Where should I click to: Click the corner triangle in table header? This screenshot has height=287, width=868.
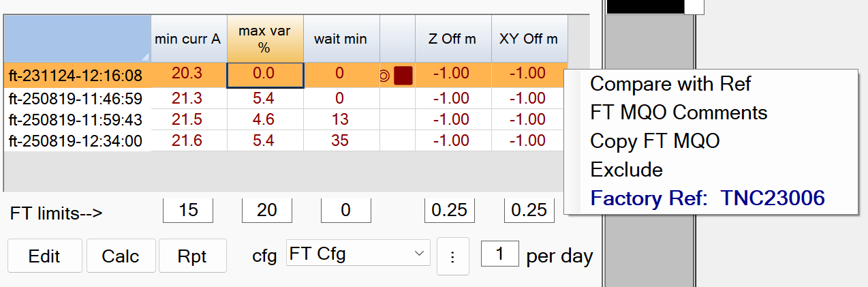point(145,57)
